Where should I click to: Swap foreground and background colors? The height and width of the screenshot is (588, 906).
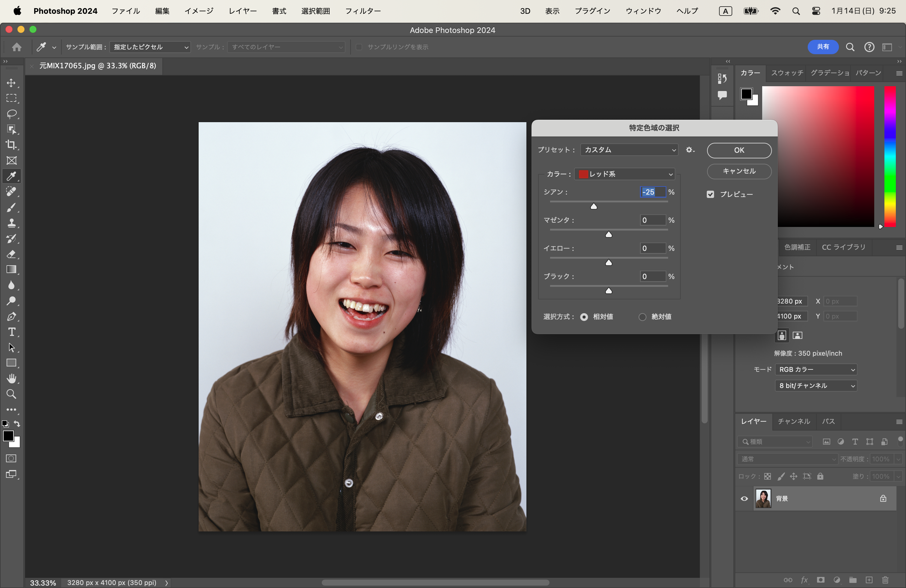coord(17,424)
